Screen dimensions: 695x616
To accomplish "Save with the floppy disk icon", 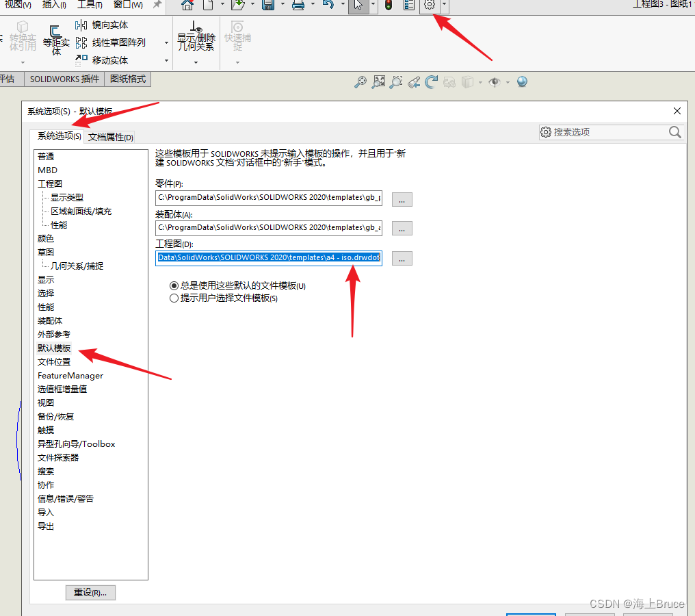I will pos(268,4).
